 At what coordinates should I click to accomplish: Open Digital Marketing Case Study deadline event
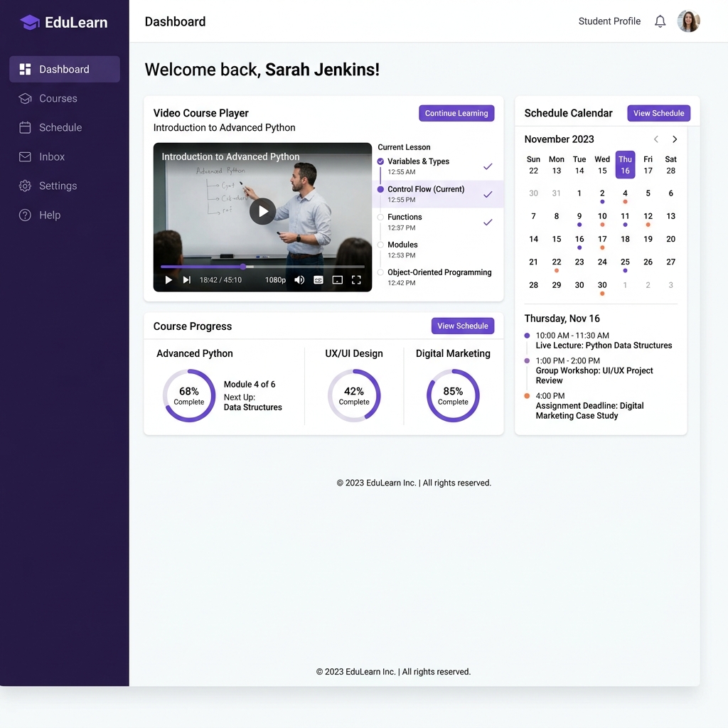[589, 406]
